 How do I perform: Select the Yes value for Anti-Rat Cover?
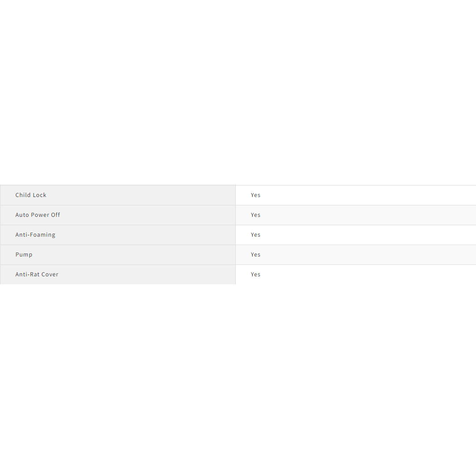pos(256,274)
